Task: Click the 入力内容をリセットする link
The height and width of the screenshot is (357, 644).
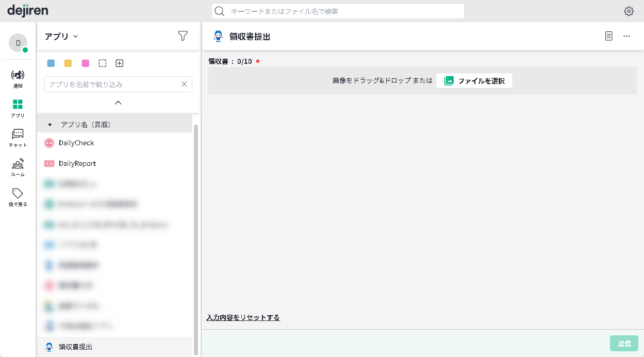Action: (x=243, y=317)
